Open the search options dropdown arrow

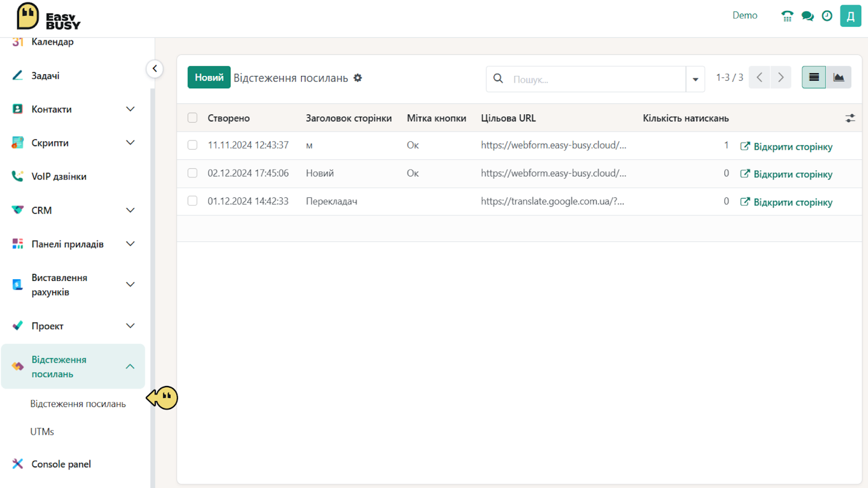[695, 79]
